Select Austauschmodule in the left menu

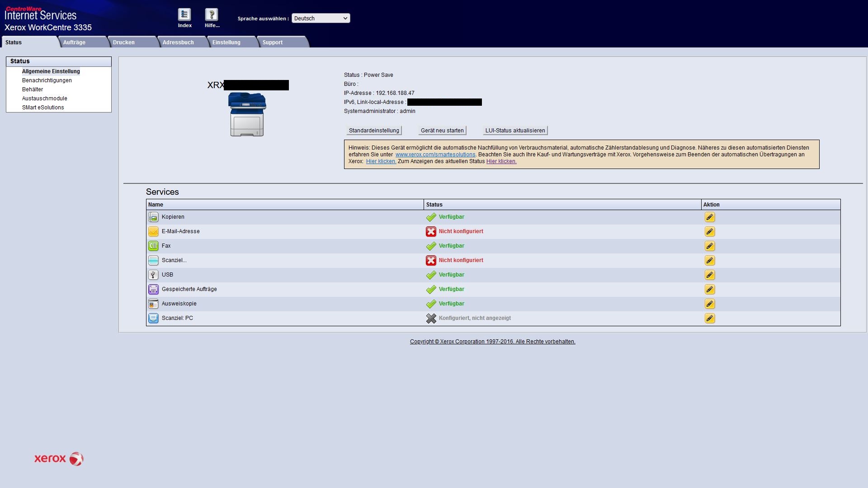(45, 99)
